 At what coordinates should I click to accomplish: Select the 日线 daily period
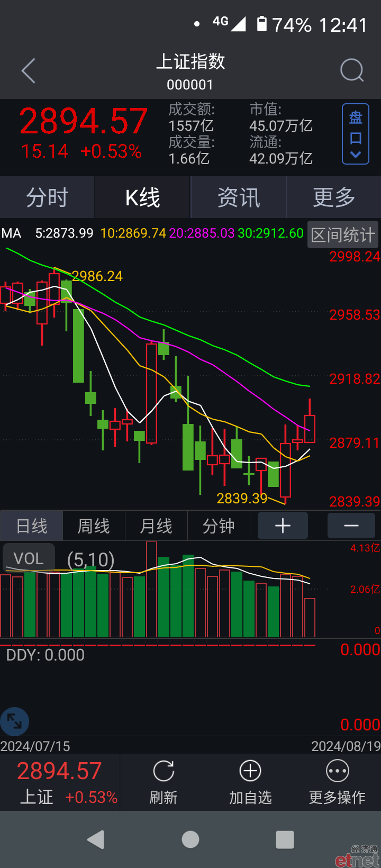pyautogui.click(x=32, y=526)
